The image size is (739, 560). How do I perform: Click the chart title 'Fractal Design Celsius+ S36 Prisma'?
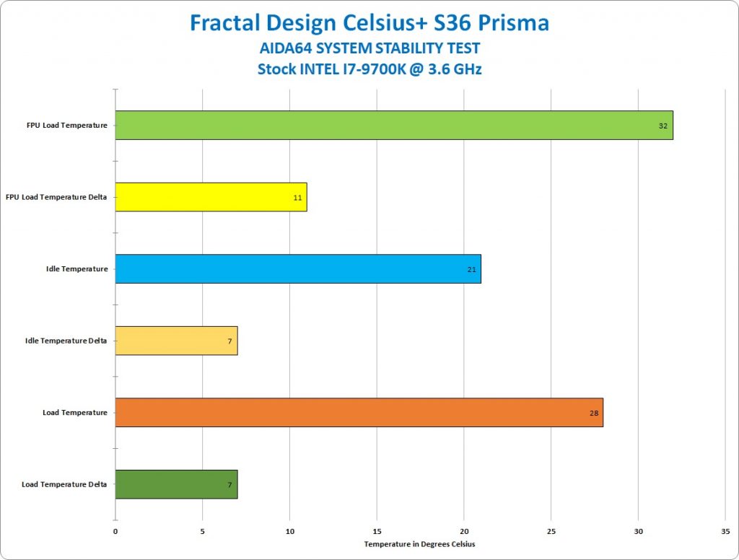point(369,23)
